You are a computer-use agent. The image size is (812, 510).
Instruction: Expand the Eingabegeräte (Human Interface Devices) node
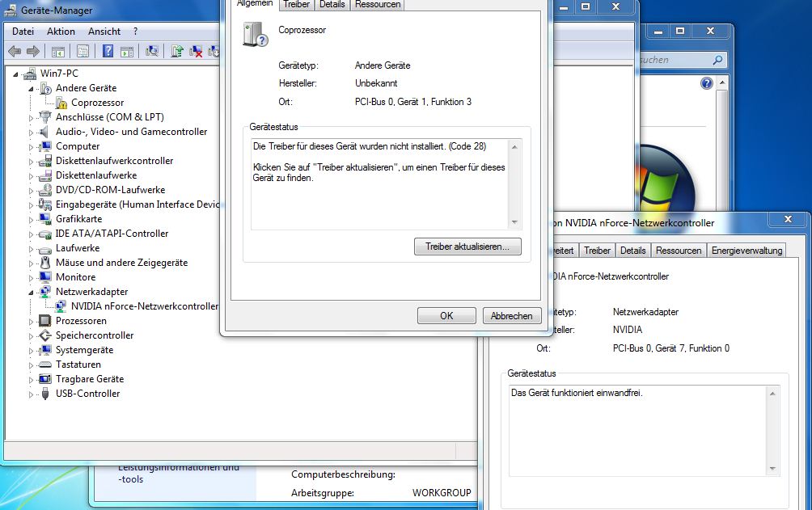[x=31, y=205]
